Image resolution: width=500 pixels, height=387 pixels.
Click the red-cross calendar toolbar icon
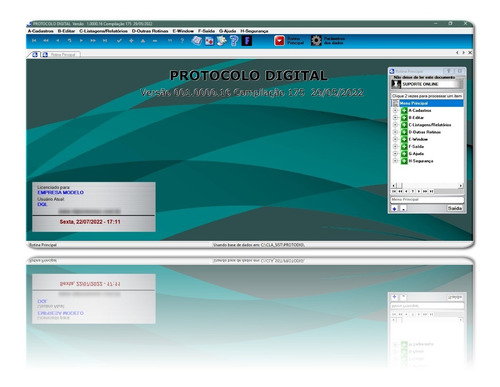209,41
